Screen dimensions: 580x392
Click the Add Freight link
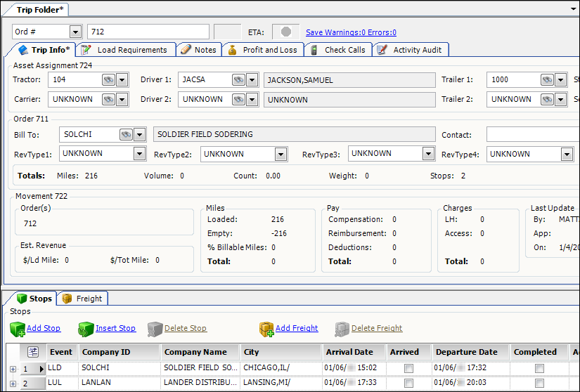pyautogui.click(x=297, y=328)
